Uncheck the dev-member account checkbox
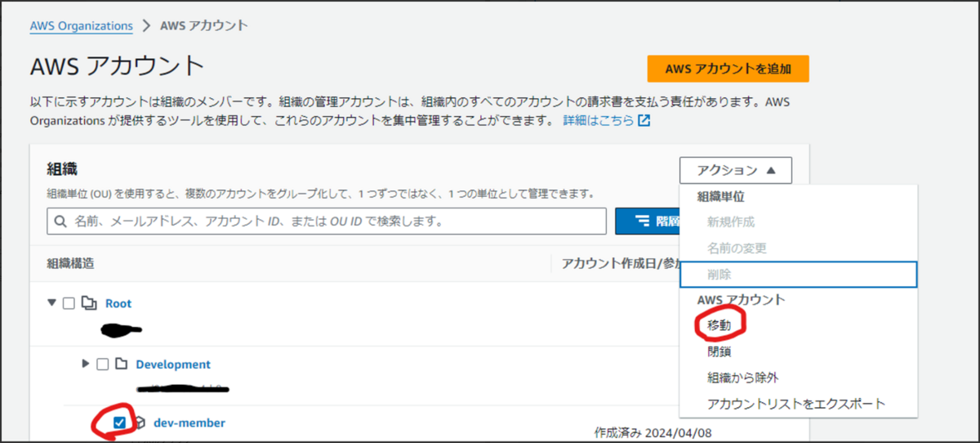Viewport: 980px width, 443px height. click(x=120, y=423)
